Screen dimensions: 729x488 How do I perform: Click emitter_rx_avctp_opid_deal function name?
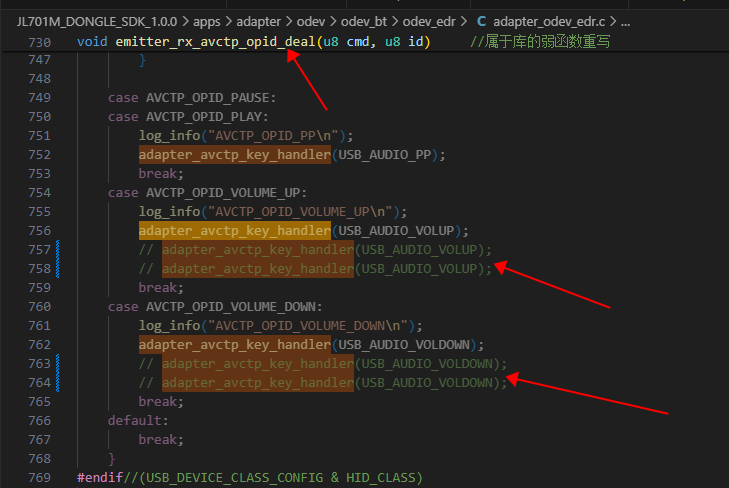pyautogui.click(x=215, y=42)
